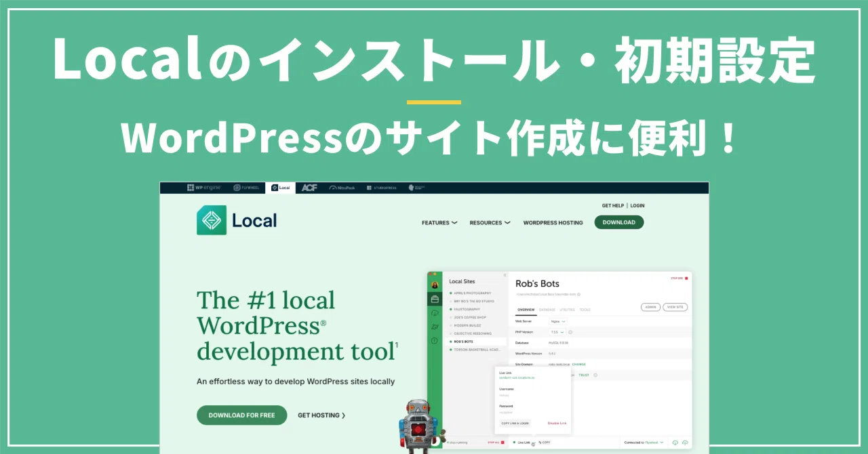Click the WP Engine logo in top bar
This screenshot has height=454, width=868.
pyautogui.click(x=204, y=188)
